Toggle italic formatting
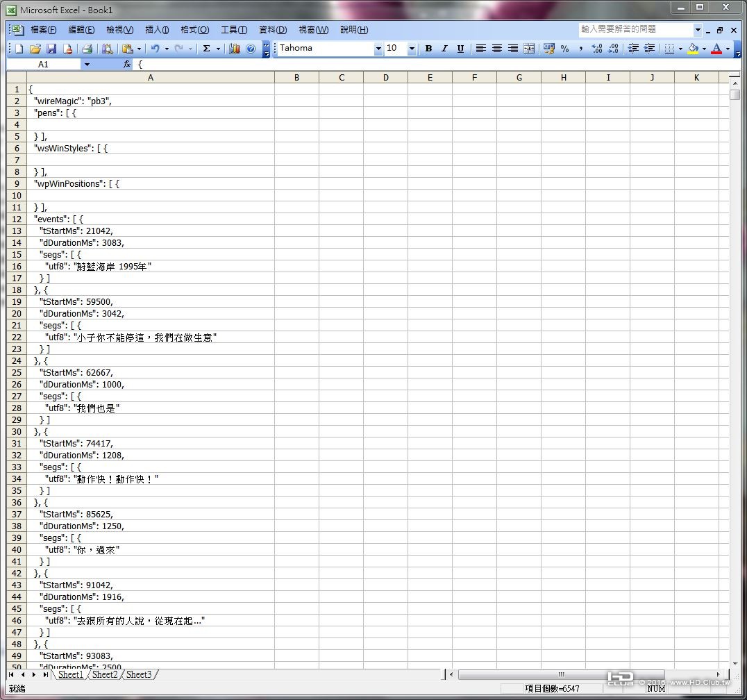 click(444, 49)
